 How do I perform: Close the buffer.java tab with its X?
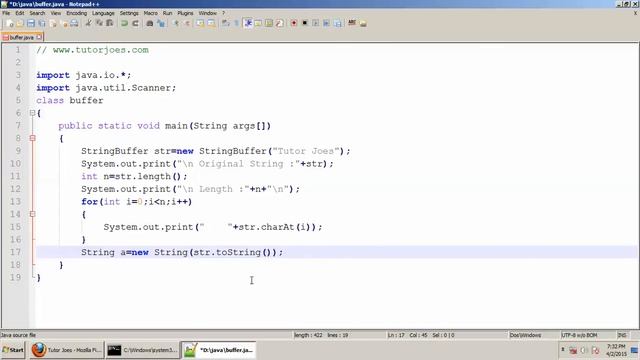tap(39, 37)
